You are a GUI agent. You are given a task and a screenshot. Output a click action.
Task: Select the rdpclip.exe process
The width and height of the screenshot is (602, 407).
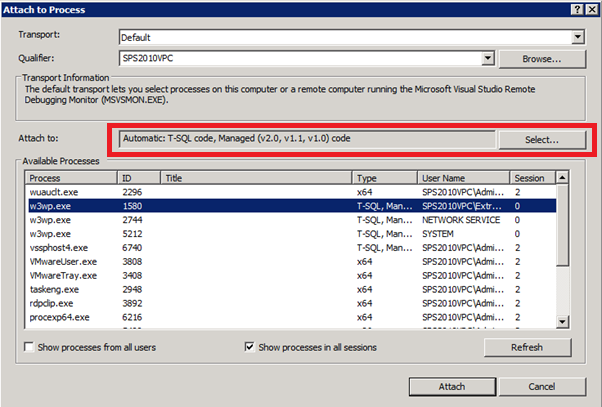coord(292,303)
